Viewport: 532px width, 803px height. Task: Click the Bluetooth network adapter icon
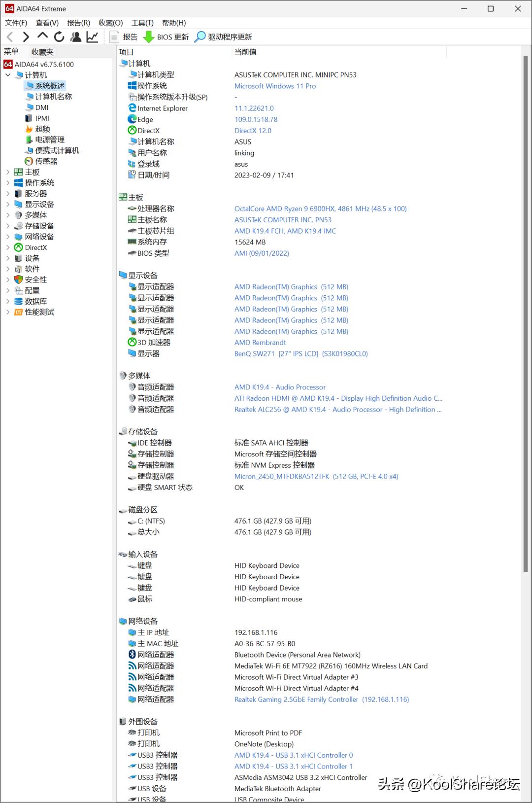(x=132, y=655)
